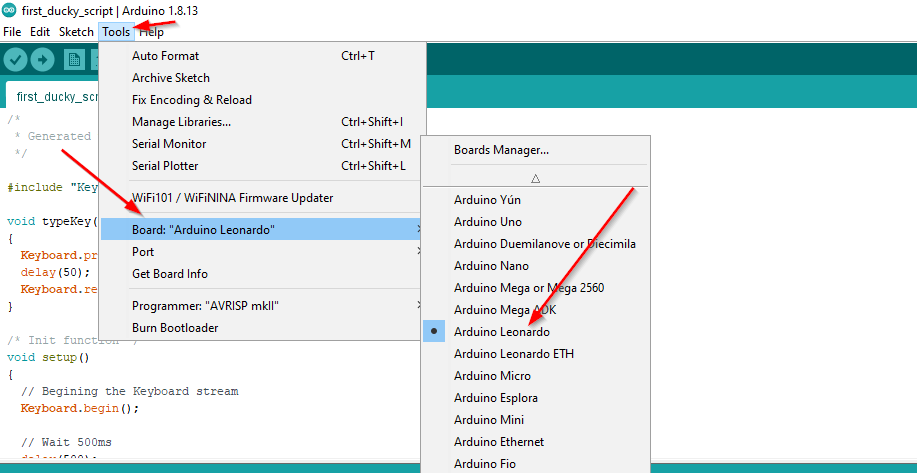Select Arduino Yún board
Viewport: 917px width, 473px height.
tap(535, 200)
